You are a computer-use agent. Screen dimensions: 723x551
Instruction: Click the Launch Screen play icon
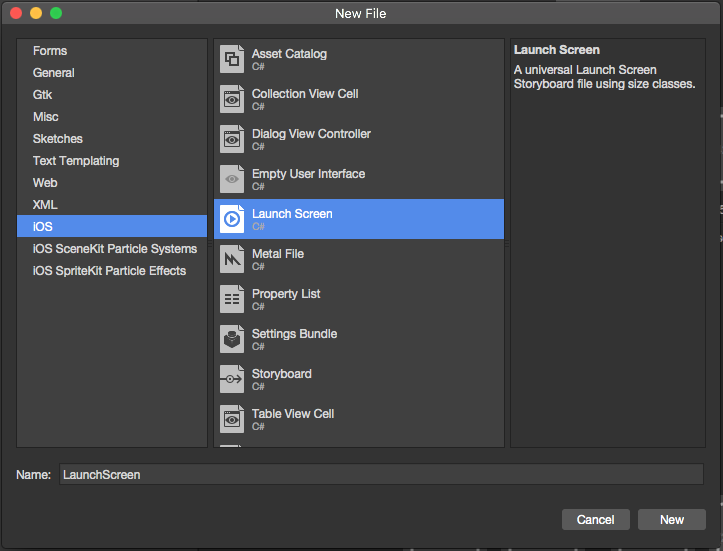click(232, 219)
